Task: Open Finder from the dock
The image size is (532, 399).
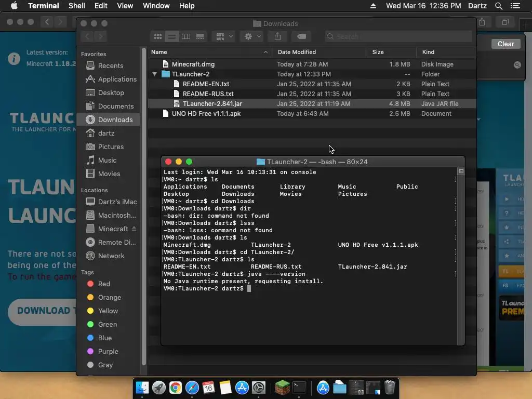Action: pos(142,388)
